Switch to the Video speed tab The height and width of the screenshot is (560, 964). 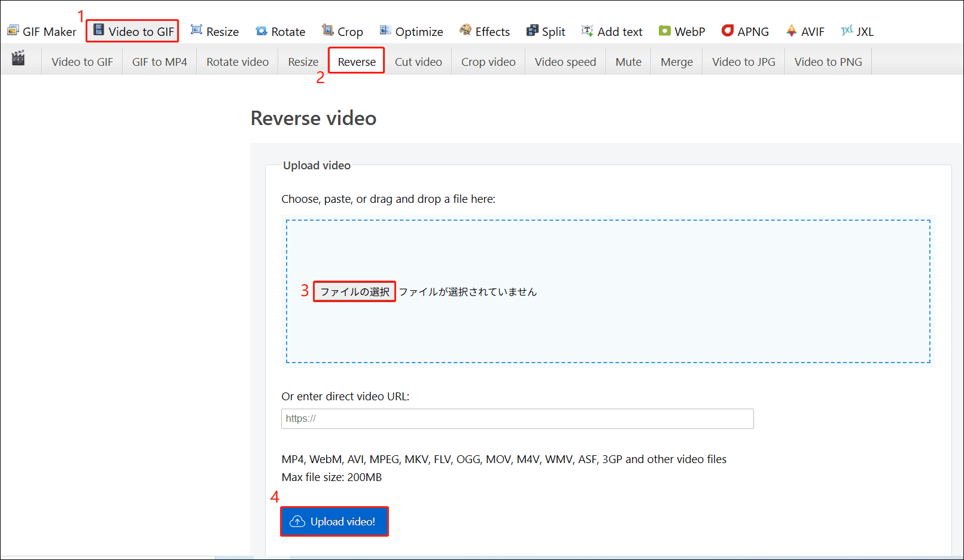(565, 61)
